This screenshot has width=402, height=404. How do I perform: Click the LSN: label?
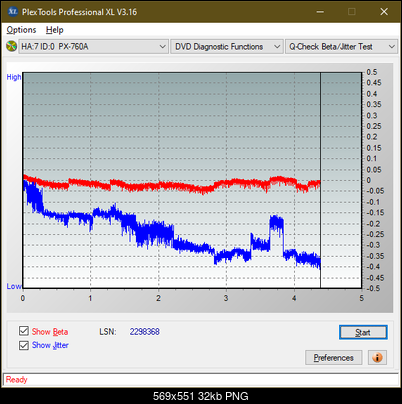point(108,332)
